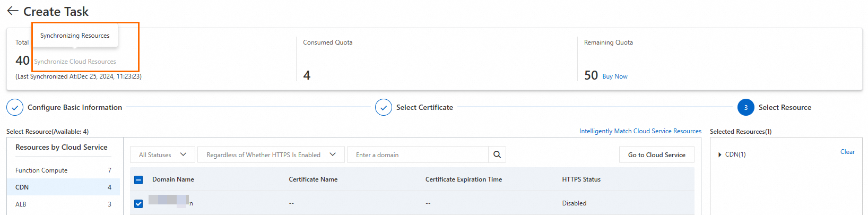The image size is (868, 215).
Task: Click the step 3 Select Resource circle
Action: (745, 107)
